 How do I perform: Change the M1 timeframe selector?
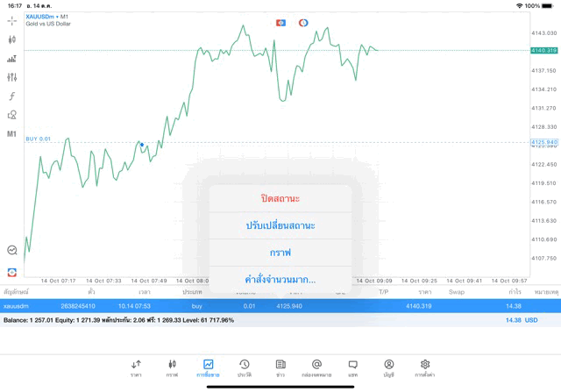12,134
